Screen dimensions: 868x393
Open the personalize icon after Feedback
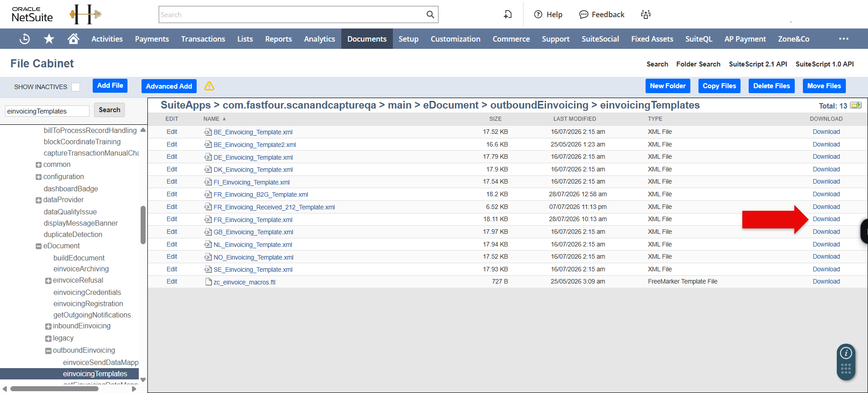646,14
